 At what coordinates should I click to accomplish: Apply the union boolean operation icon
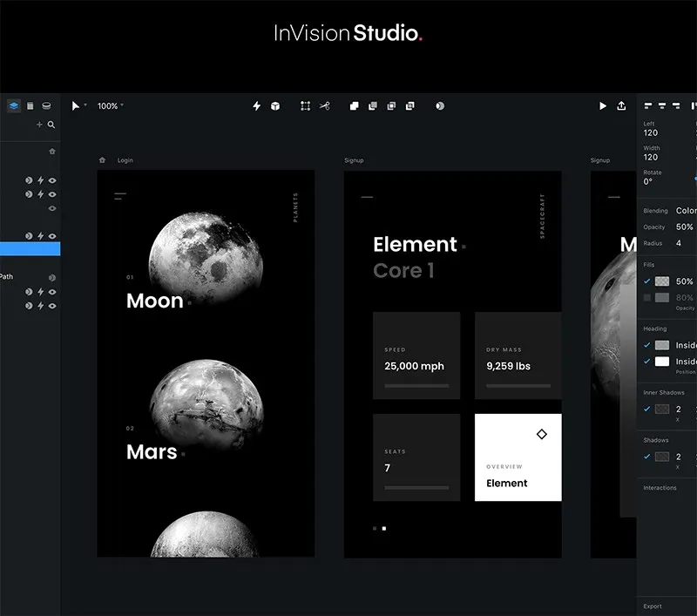355,105
